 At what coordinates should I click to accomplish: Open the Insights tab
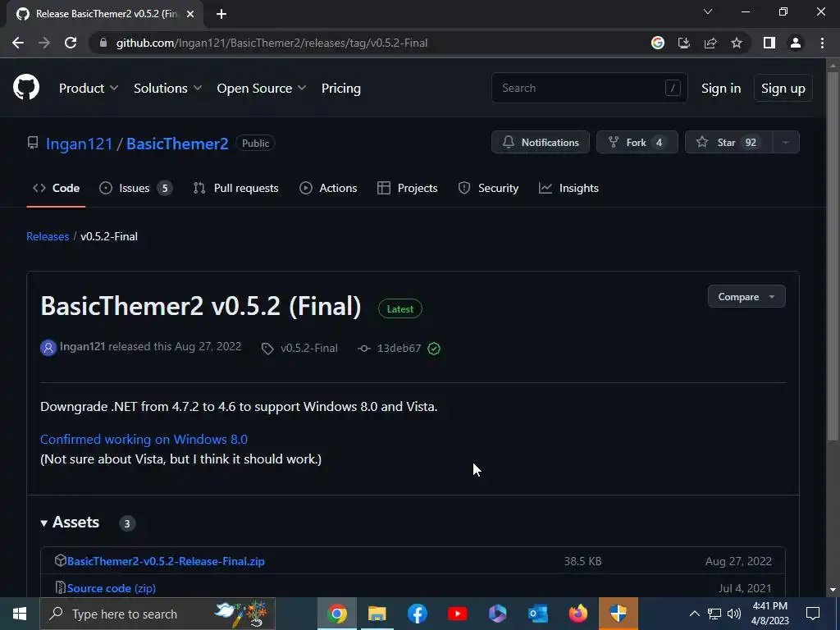[x=569, y=188]
